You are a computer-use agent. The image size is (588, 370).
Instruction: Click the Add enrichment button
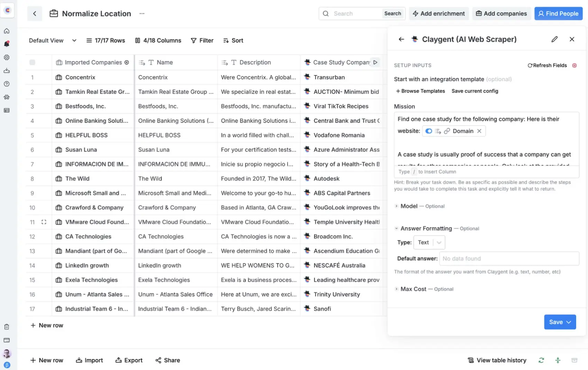pos(439,13)
